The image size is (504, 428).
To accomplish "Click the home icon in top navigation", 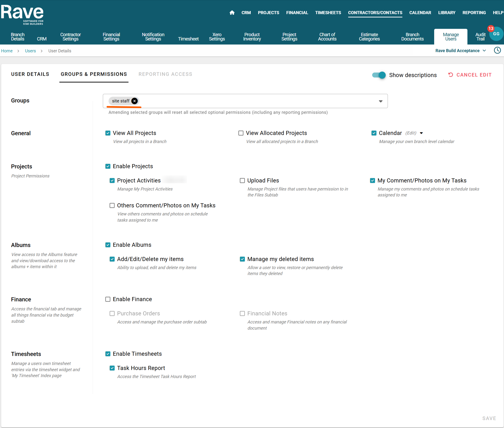I will point(232,13).
